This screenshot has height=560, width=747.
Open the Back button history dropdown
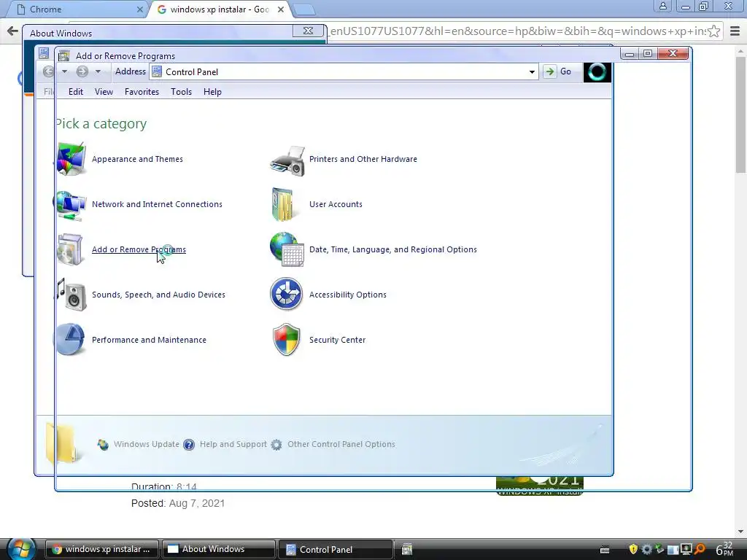[64, 71]
